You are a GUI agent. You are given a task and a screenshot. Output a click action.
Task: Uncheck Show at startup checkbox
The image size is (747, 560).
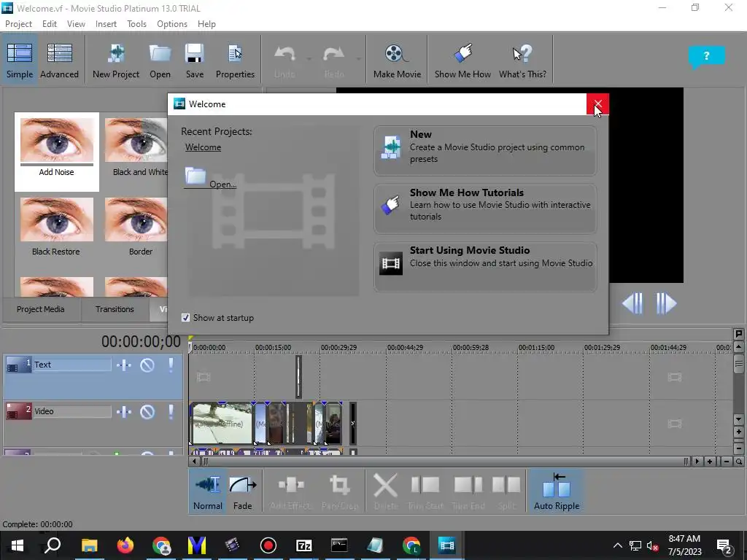186,318
